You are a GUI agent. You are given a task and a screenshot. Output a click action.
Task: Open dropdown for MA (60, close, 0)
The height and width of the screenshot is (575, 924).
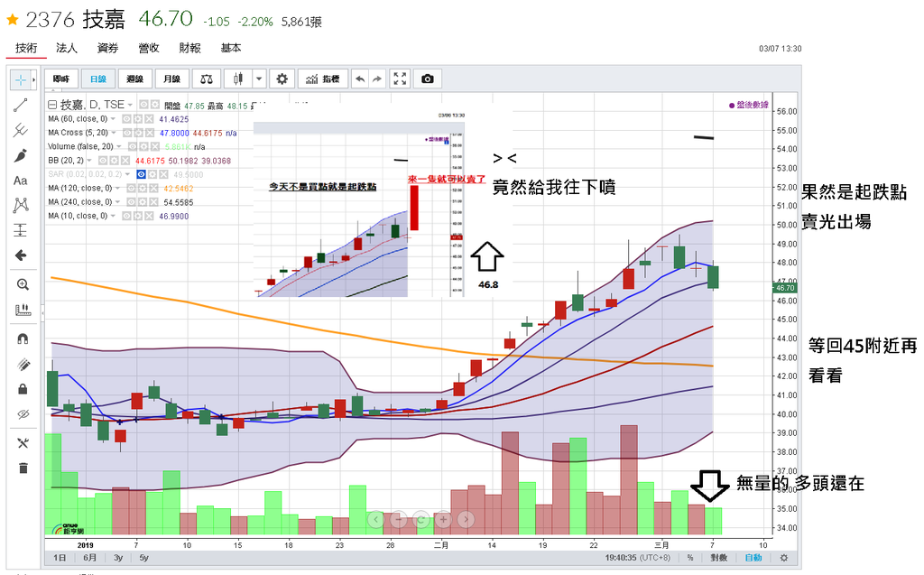[114, 118]
